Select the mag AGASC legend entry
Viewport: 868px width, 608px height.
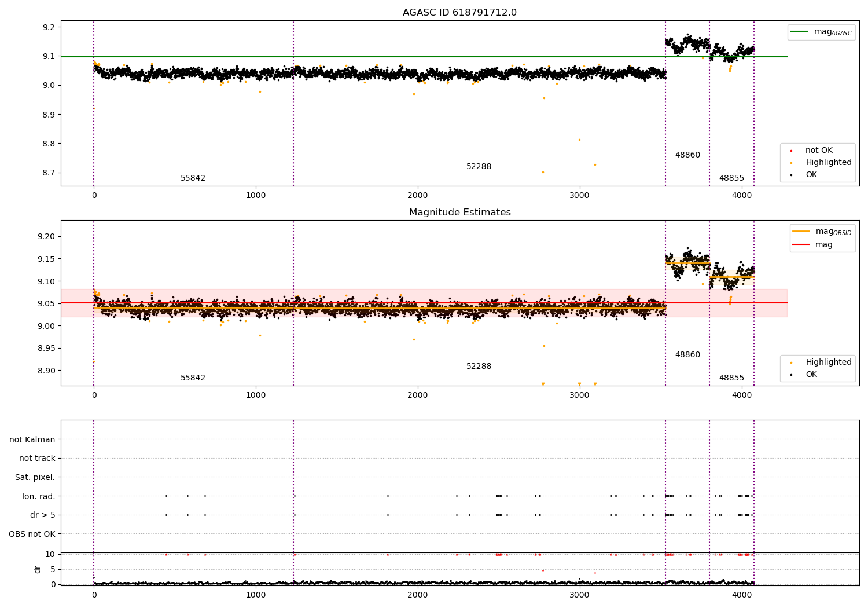pyautogui.click(x=821, y=32)
